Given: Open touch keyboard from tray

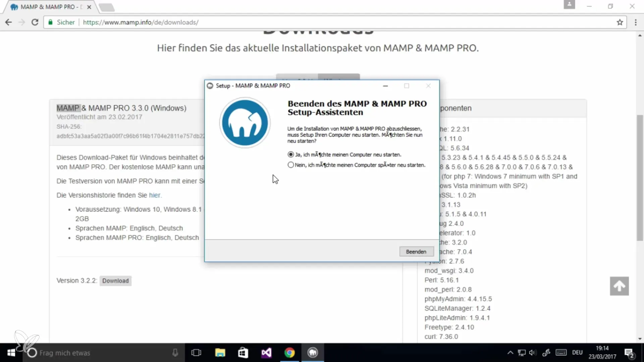Looking at the screenshot, I should [561, 353].
